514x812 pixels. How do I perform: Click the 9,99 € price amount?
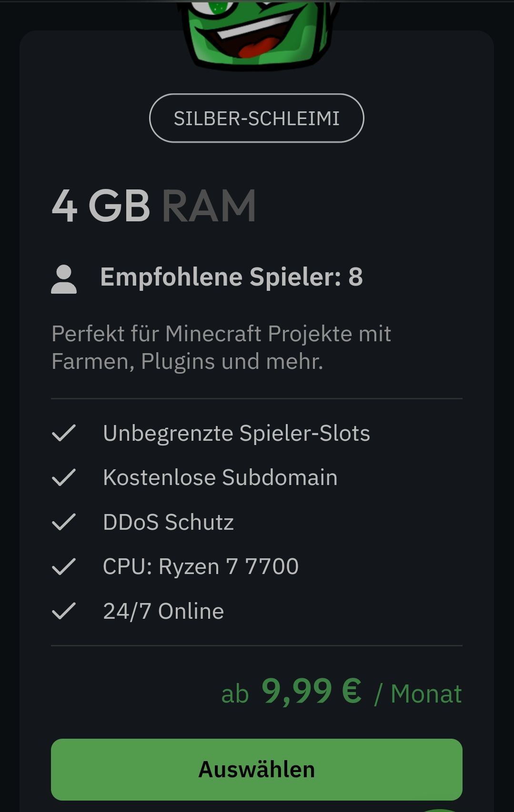[312, 691]
